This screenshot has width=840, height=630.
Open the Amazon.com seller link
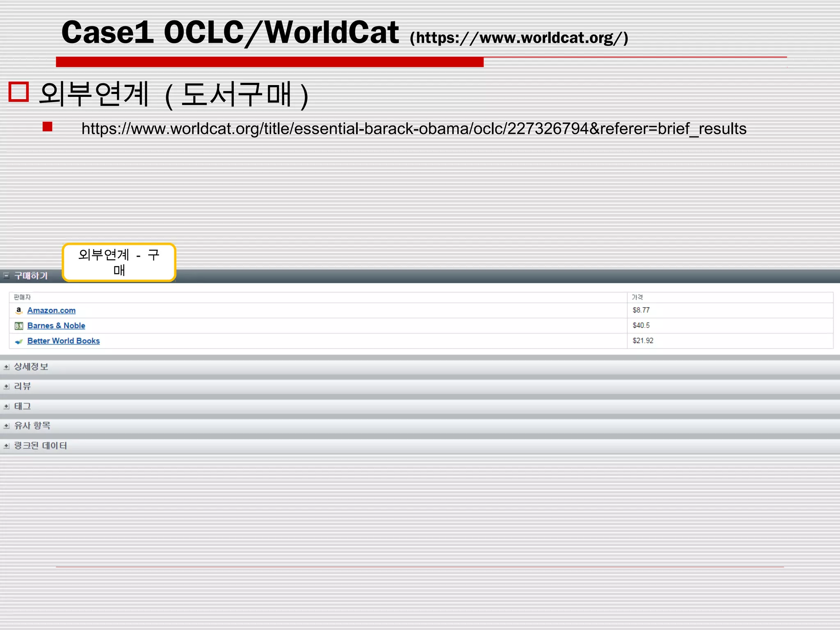click(51, 310)
